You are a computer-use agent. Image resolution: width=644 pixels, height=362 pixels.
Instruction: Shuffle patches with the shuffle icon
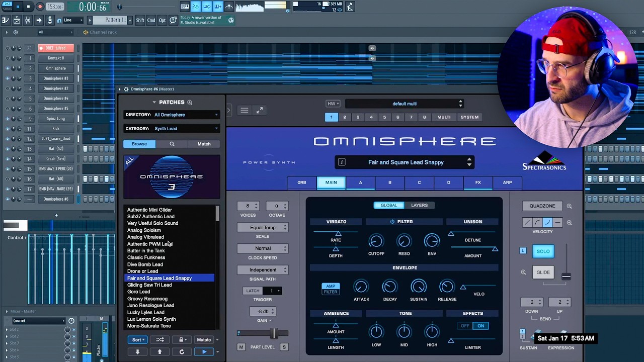tap(160, 340)
